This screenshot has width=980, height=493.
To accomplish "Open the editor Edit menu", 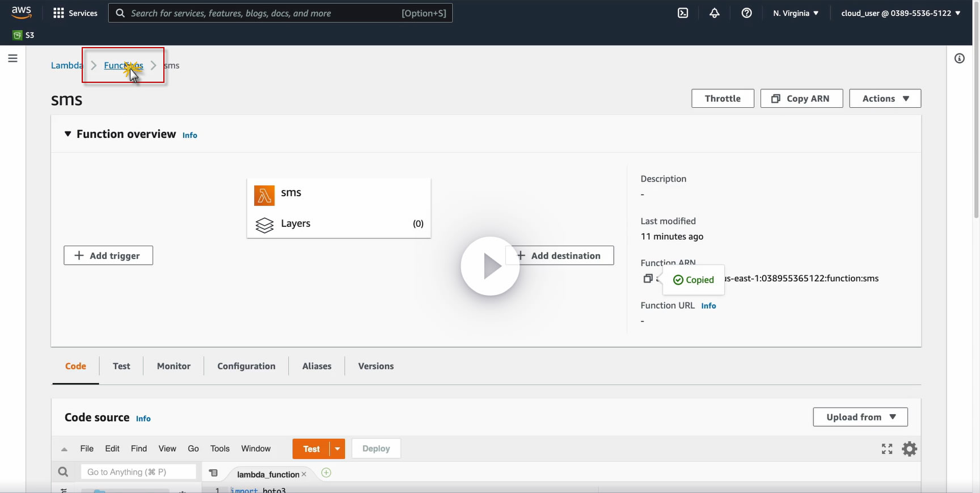I will (x=112, y=449).
